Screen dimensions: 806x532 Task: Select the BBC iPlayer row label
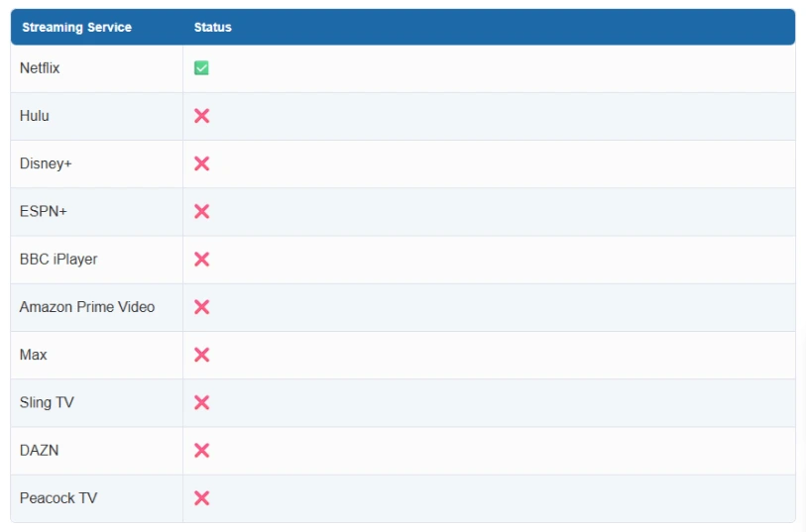[58, 259]
